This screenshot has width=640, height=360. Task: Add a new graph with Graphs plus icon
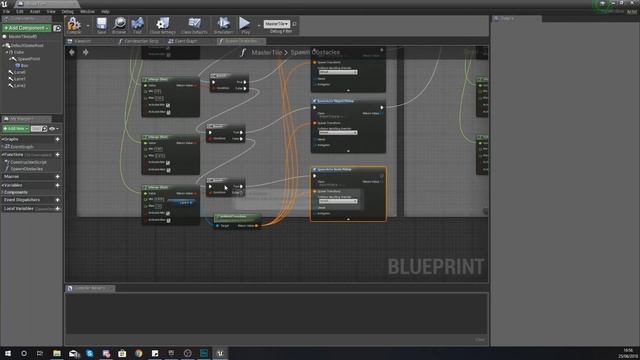(x=58, y=139)
